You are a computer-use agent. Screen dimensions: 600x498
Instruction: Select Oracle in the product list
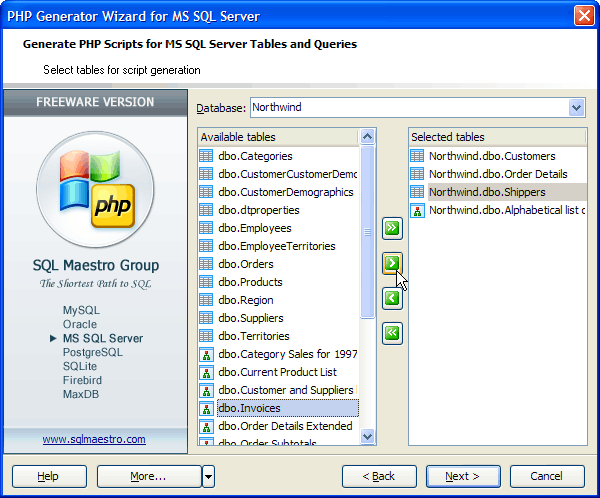pyautogui.click(x=80, y=324)
